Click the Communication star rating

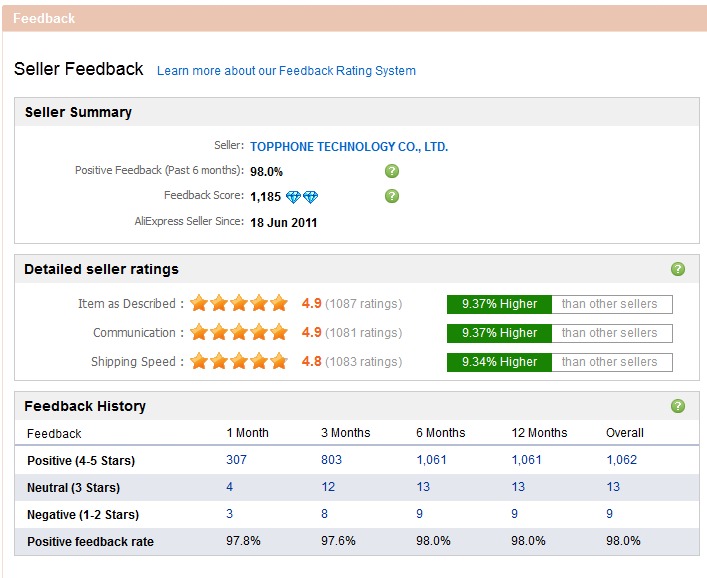click(239, 333)
